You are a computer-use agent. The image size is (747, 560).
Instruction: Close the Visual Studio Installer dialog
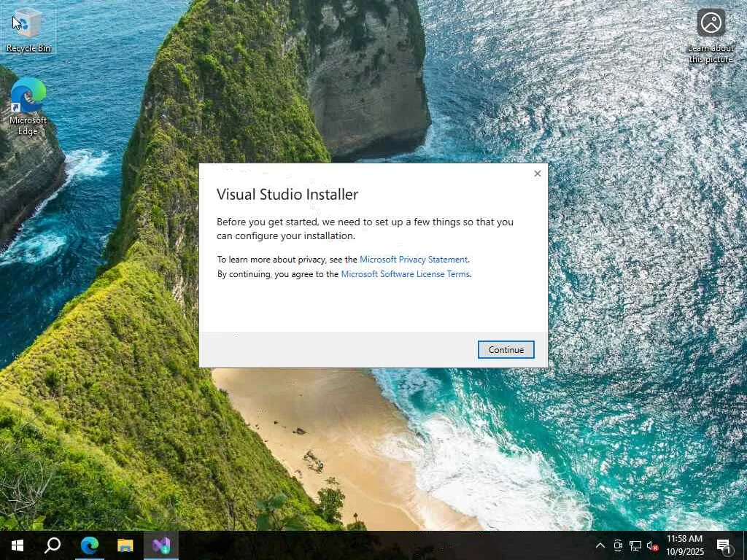pos(538,174)
